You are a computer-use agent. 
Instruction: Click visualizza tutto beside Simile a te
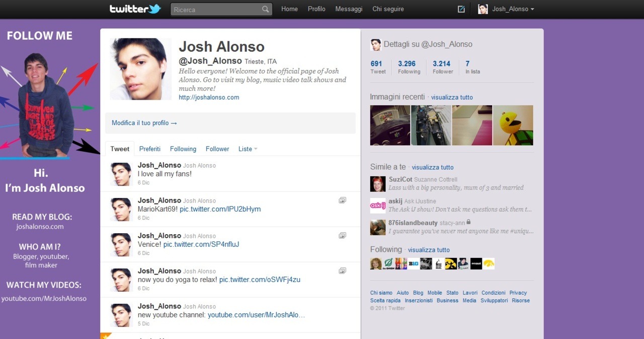[x=433, y=167]
